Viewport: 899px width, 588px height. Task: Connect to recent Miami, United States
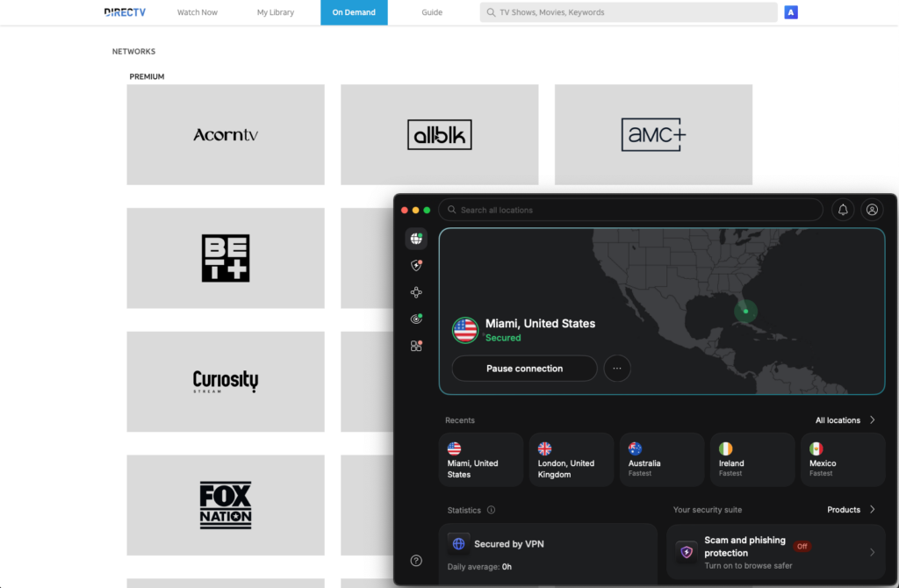click(x=481, y=460)
